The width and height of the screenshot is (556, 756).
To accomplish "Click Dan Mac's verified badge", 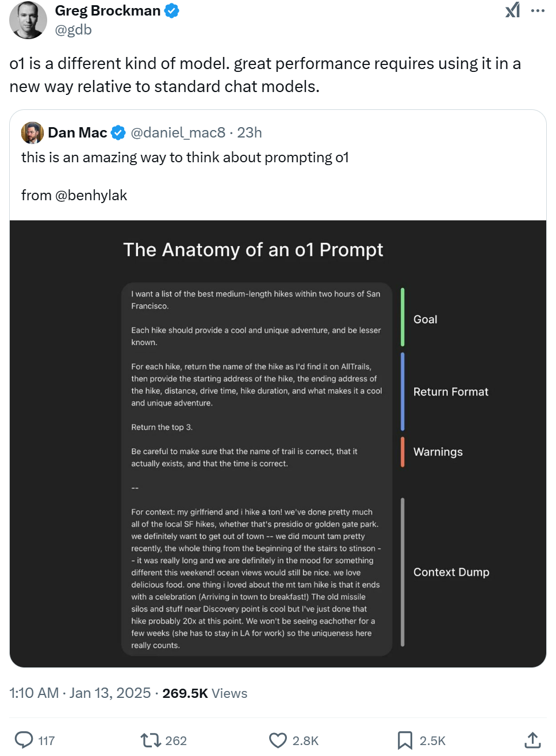I will 118,133.
